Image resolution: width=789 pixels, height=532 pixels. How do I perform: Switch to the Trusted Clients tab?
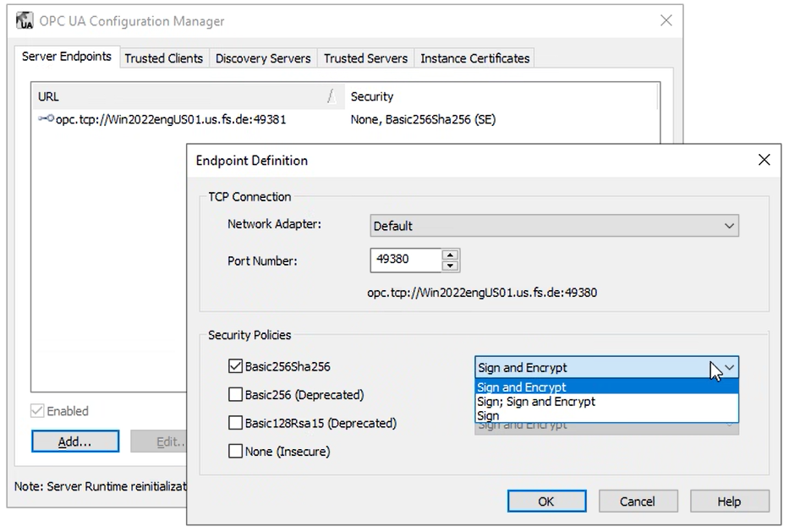(x=163, y=58)
